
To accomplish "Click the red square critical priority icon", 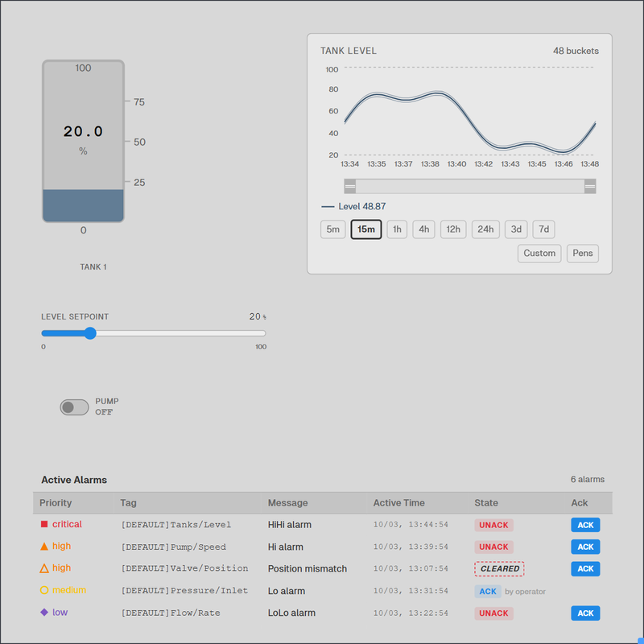I will point(44,524).
